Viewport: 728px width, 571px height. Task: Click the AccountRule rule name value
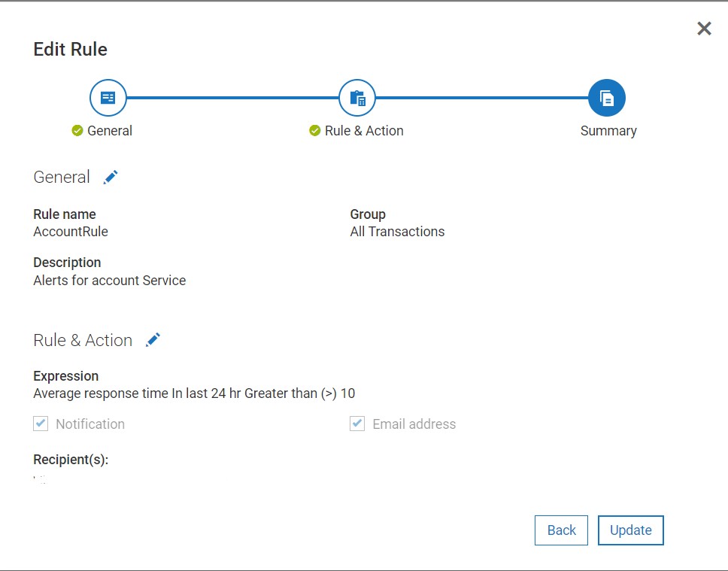(x=71, y=232)
